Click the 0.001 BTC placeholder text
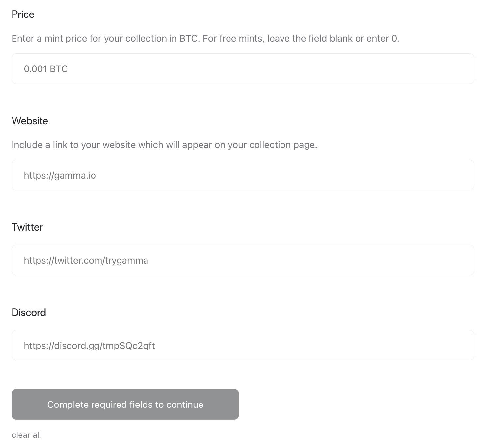Screen dimensions: 482x448 pyautogui.click(x=46, y=69)
